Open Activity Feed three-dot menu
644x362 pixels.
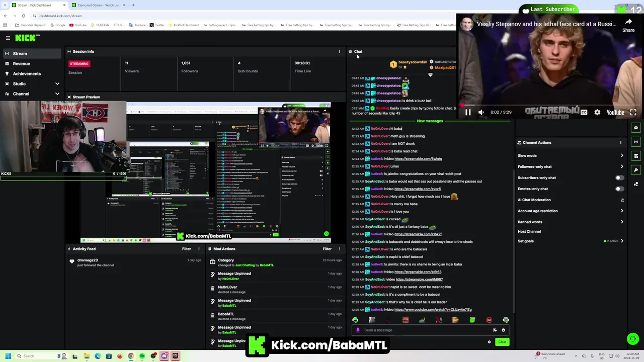[199, 249]
